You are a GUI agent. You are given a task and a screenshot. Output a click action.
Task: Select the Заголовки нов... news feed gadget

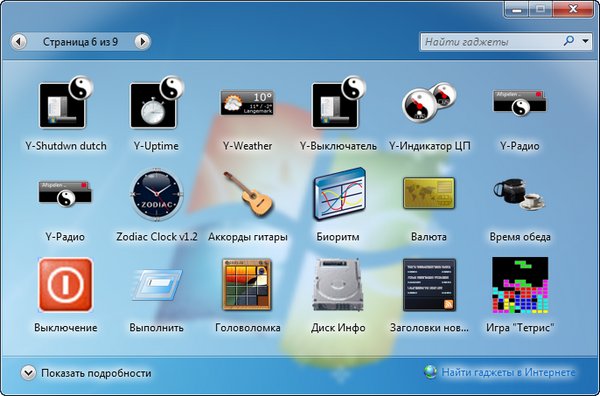coord(429,285)
